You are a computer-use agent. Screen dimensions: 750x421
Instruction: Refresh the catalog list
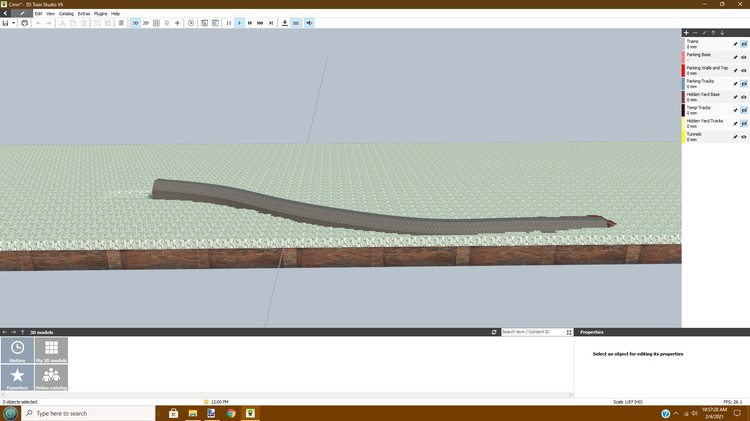[x=494, y=332]
